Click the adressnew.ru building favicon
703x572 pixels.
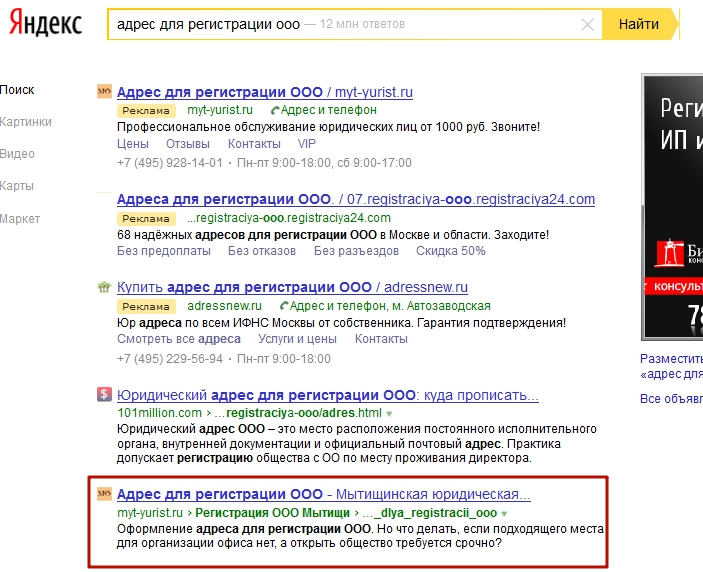pos(103,288)
